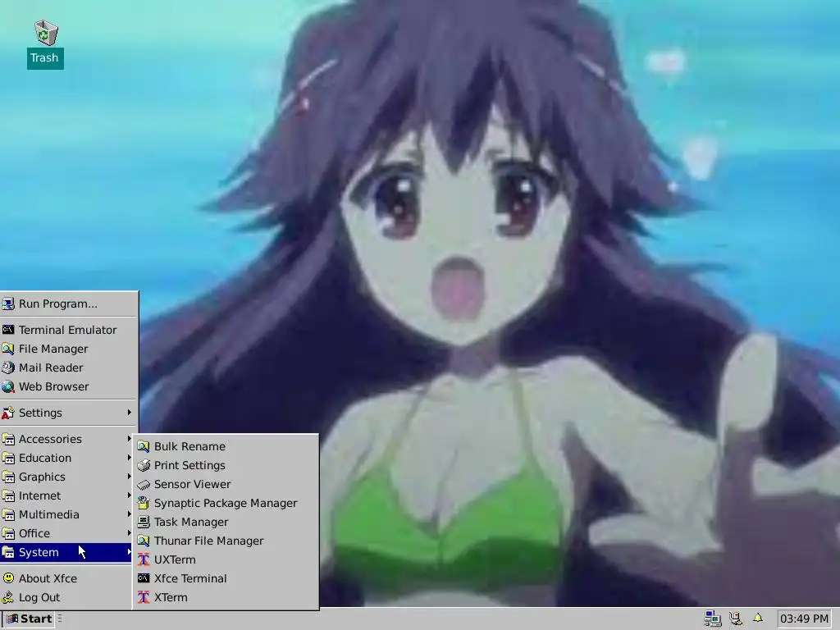Click the 03:49 PM clock
The image size is (840, 630).
(x=804, y=619)
